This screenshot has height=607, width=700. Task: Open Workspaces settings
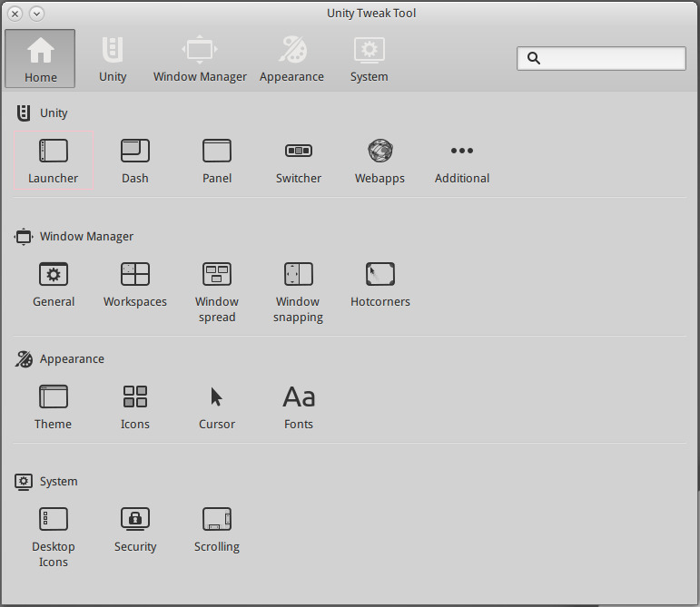click(x=135, y=275)
